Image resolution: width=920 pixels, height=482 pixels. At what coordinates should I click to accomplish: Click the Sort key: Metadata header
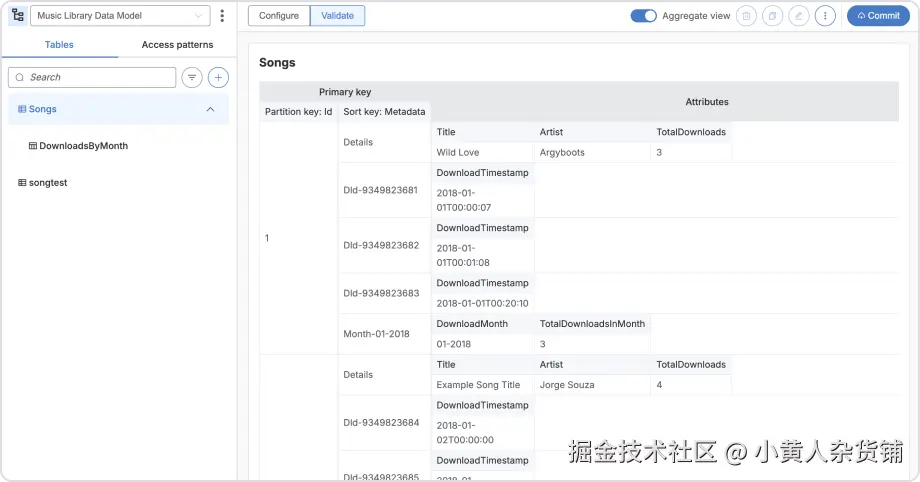pos(384,112)
